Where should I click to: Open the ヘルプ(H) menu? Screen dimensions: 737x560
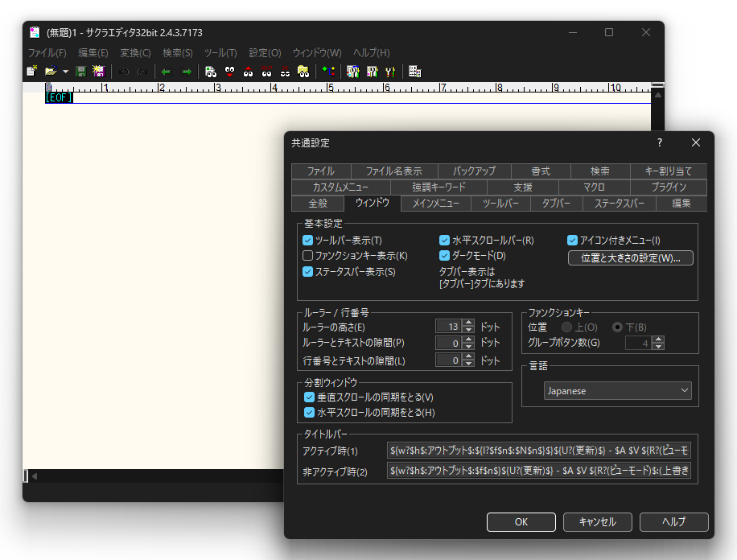(x=372, y=52)
